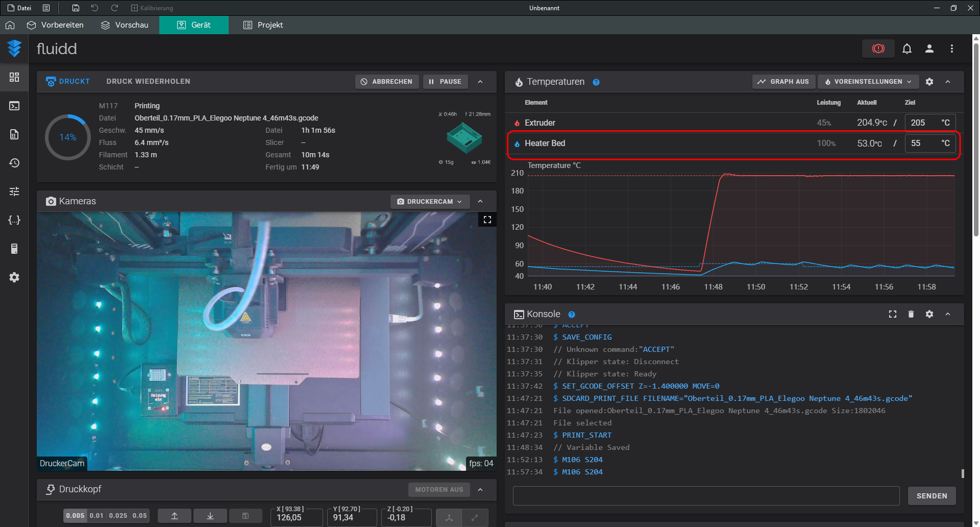Open print history in sidebar
Screen dimensions: 980x527
coord(14,163)
